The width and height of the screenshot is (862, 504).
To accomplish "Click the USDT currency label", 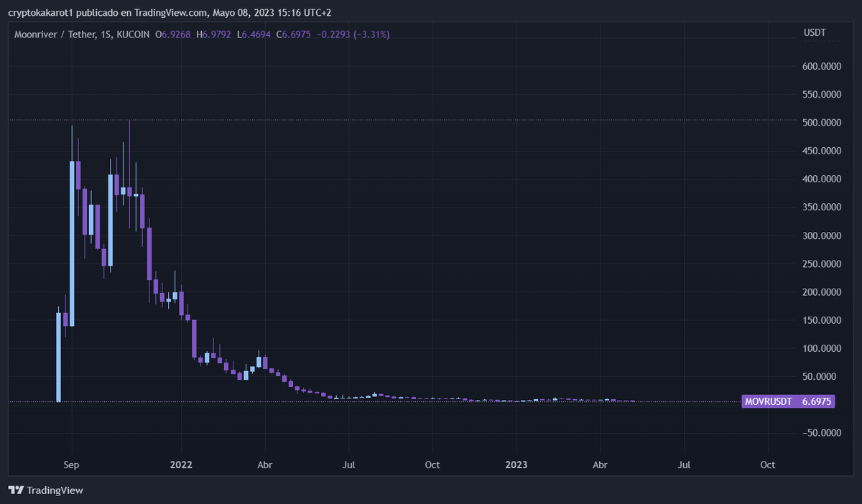I will pyautogui.click(x=814, y=33).
